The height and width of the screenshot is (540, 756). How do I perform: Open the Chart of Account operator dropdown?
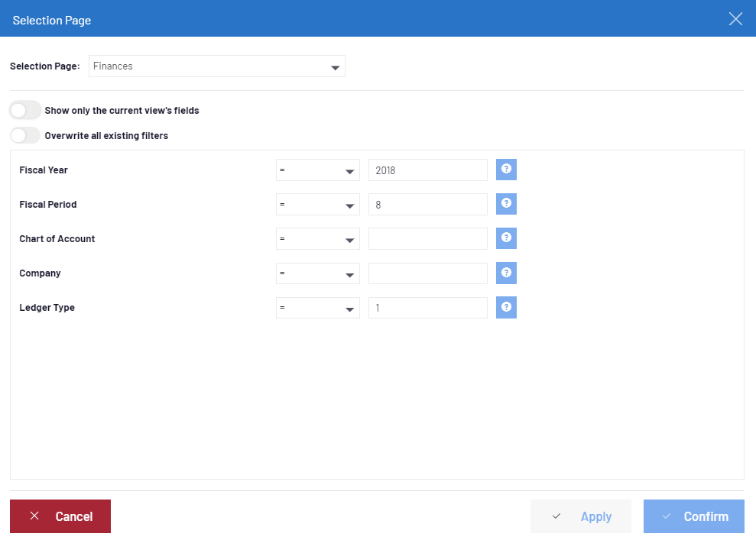pyautogui.click(x=317, y=239)
